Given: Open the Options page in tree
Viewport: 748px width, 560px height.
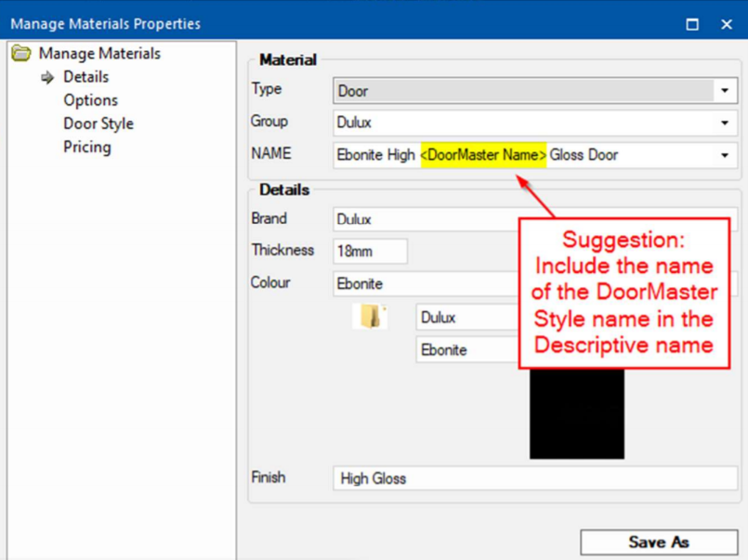Looking at the screenshot, I should tap(91, 100).
